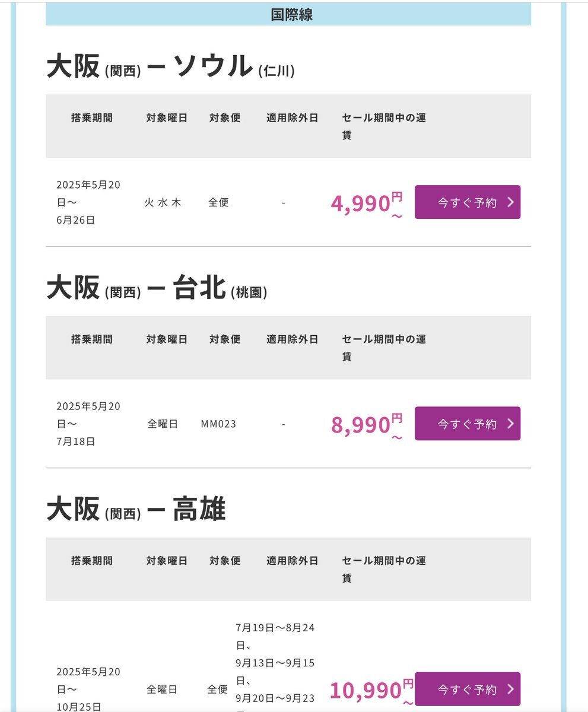This screenshot has height=712, width=588.
Task: Click the chevron arrow on Kaohsiung booking button
Action: (511, 689)
